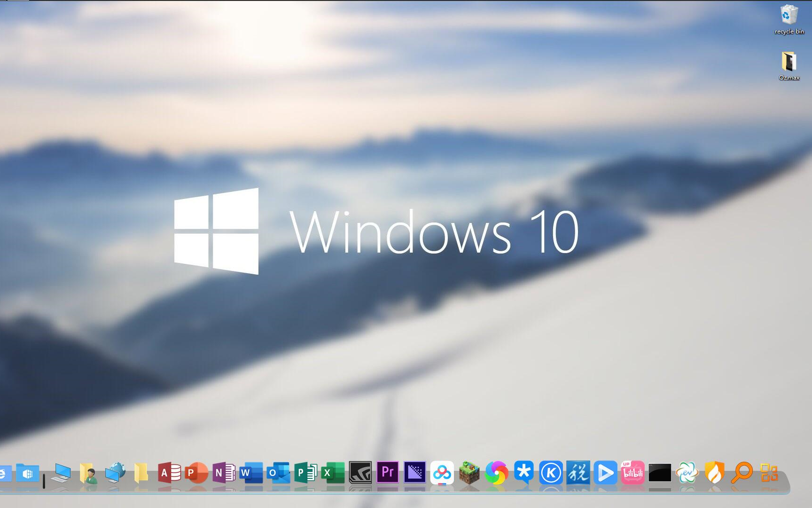Screen dimensions: 812x508
Task: Launch Kugou music K icon
Action: coord(551,473)
